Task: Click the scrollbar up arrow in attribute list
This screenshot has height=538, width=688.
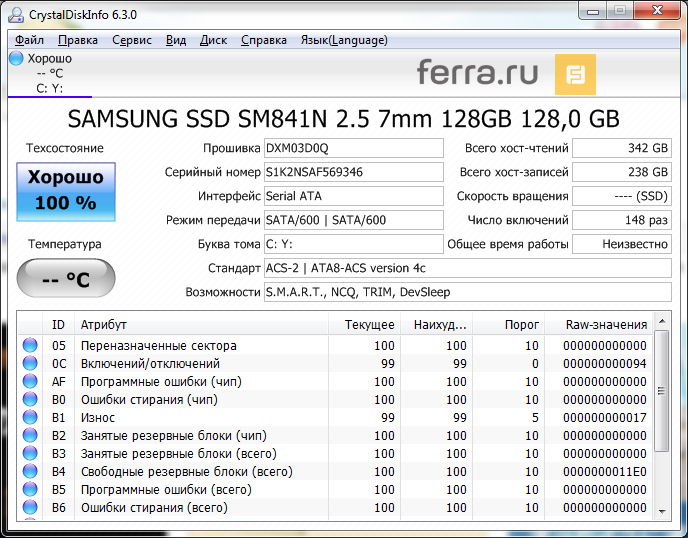Action: tap(662, 322)
